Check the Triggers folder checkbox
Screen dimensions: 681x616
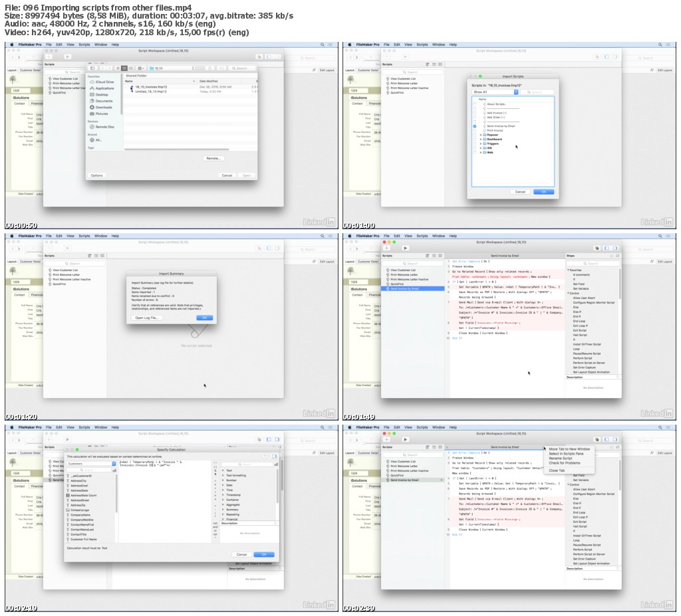474,144
